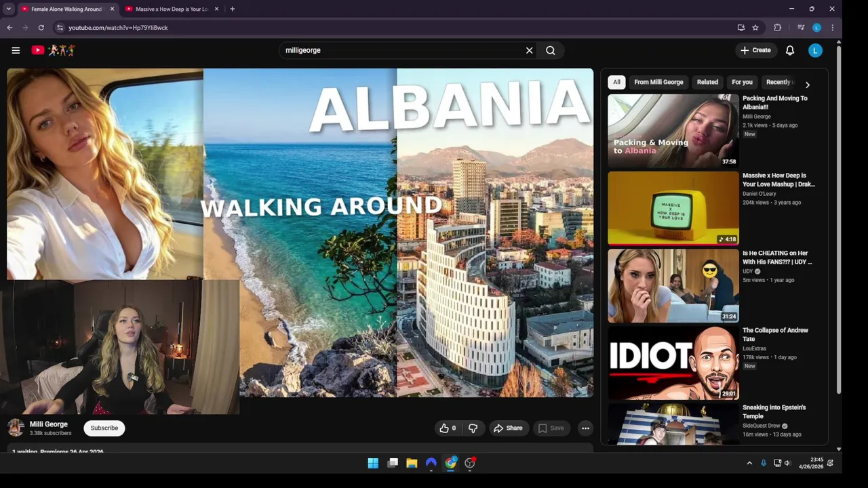Open the YouTube account avatar menu
Image resolution: width=868 pixels, height=488 pixels.
click(816, 50)
